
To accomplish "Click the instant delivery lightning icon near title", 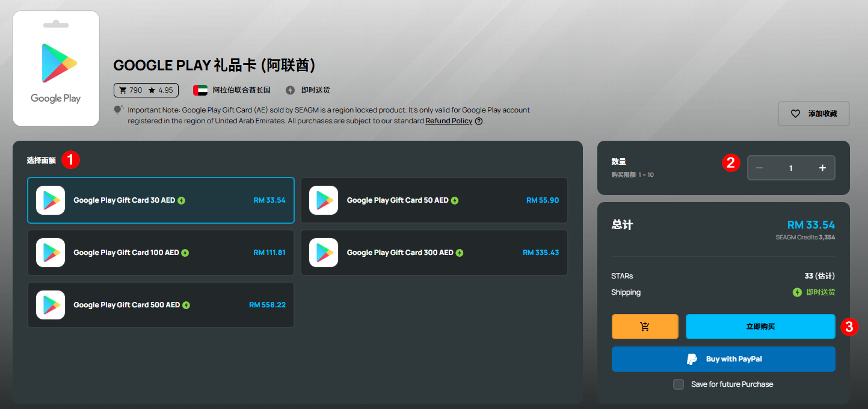I will tap(290, 90).
